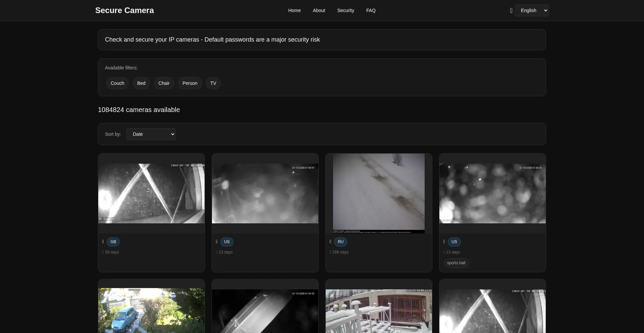The height and width of the screenshot is (333, 644).
Task: Click the camera icon next to GB tag
Action: tap(103, 242)
